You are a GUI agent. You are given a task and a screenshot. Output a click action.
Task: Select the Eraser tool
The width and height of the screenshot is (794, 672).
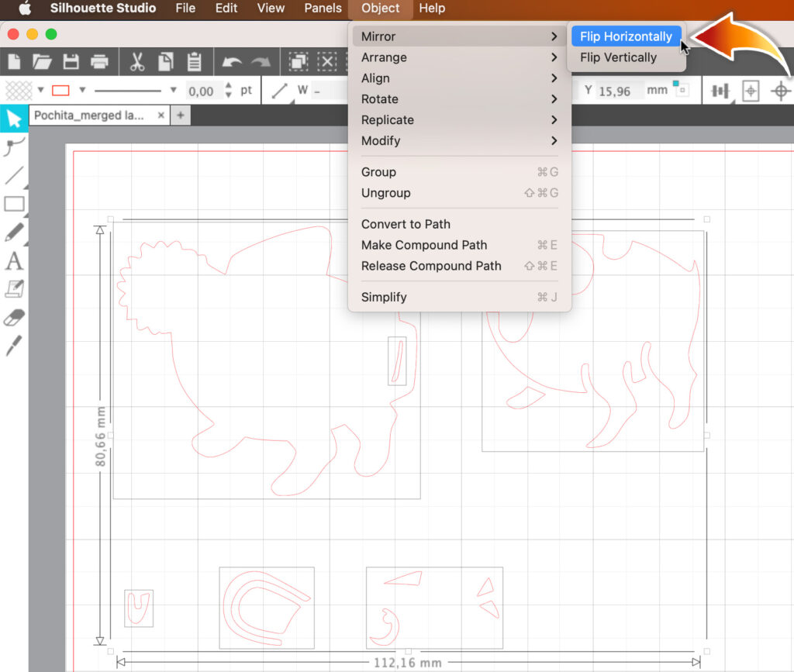pos(13,316)
